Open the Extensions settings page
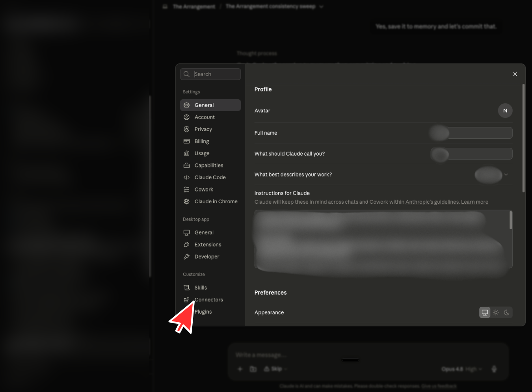 tap(210, 245)
